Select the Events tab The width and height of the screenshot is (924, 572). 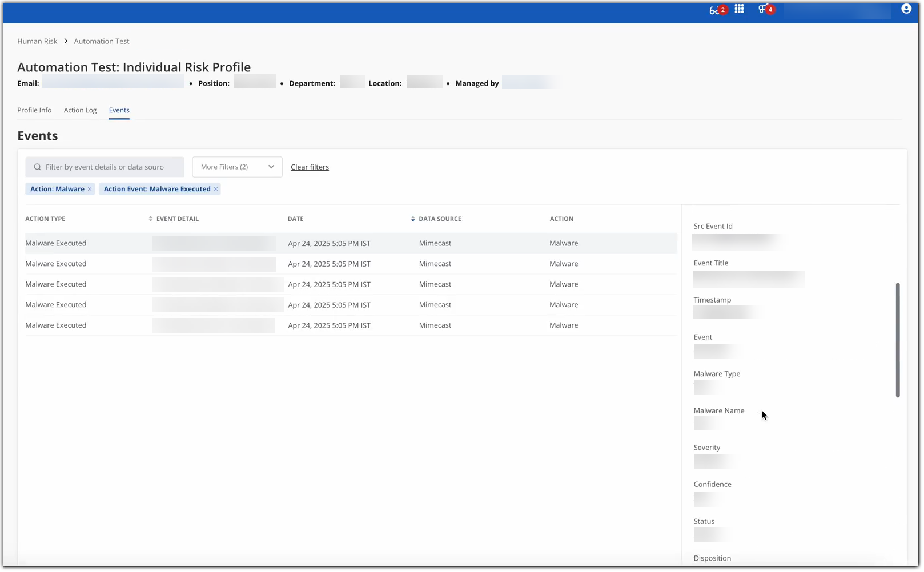(119, 111)
